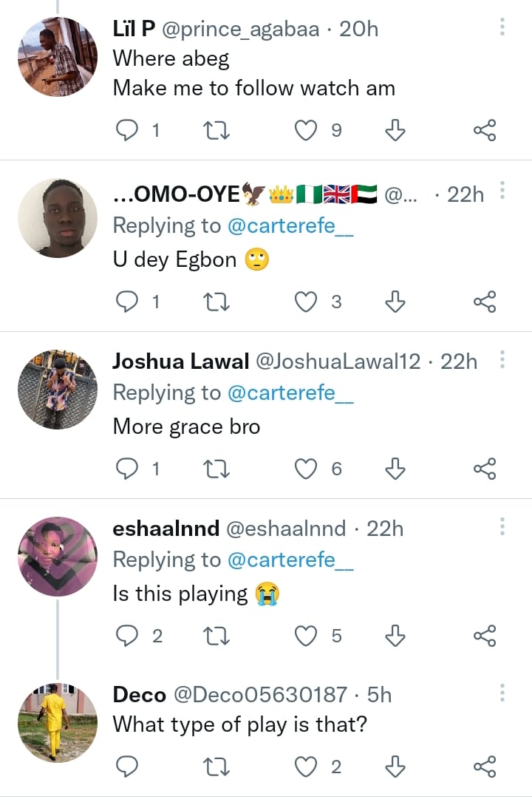Reply to Lil P's comment

pos(128,131)
